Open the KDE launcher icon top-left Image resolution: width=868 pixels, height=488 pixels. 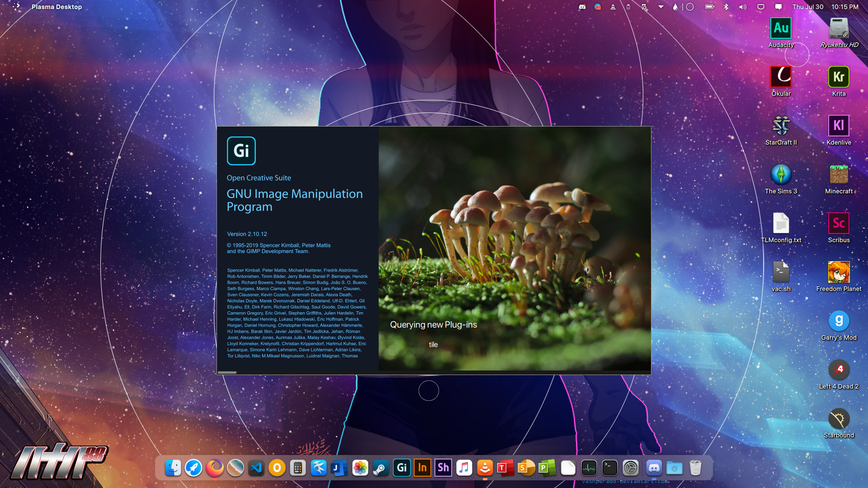coord(16,7)
